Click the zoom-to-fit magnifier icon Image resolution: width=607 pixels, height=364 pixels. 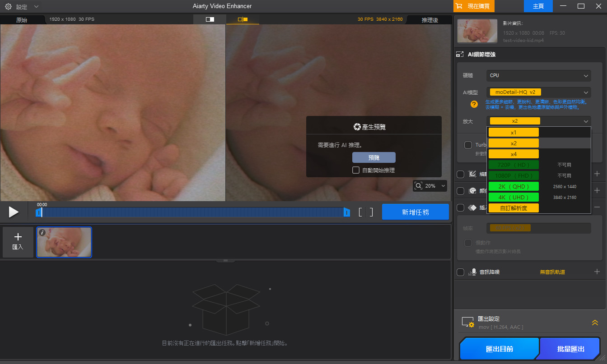pos(418,186)
